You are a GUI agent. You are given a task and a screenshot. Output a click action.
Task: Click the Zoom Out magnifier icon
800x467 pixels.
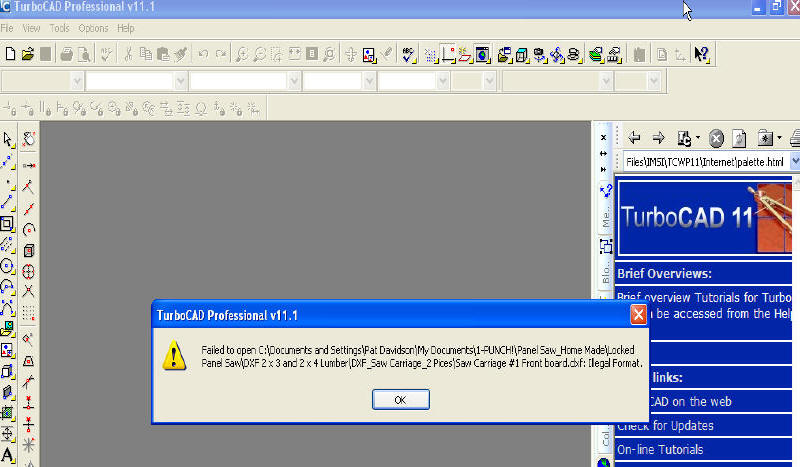pos(260,54)
